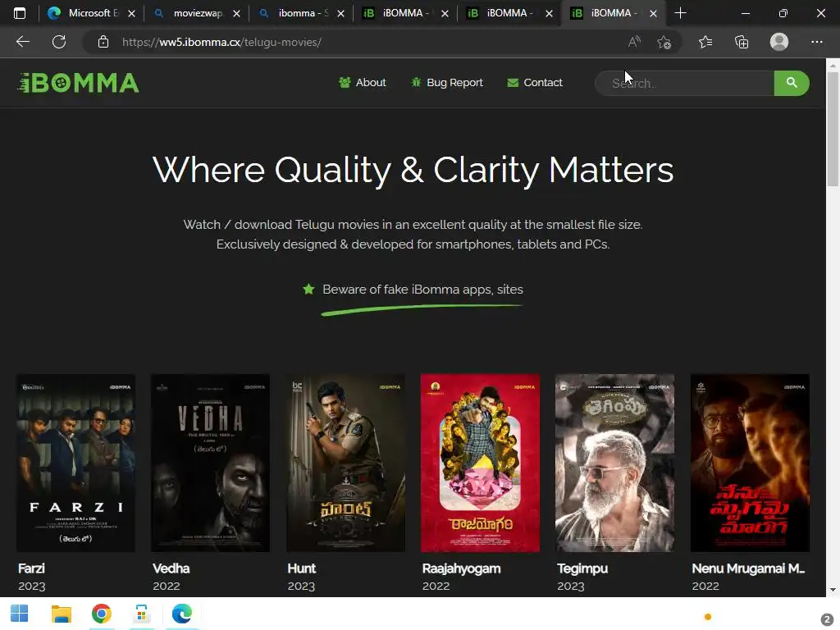Open the browser profile avatar
The image size is (840, 630).
coord(779,42)
